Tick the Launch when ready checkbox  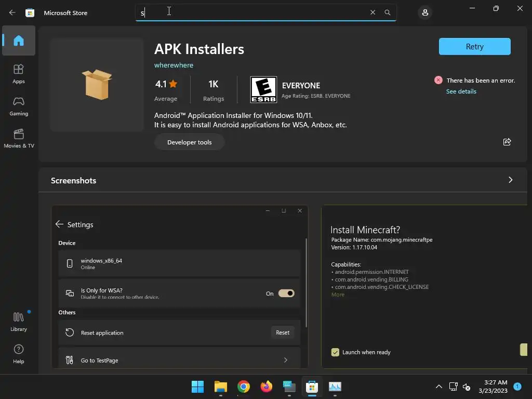[x=335, y=352]
